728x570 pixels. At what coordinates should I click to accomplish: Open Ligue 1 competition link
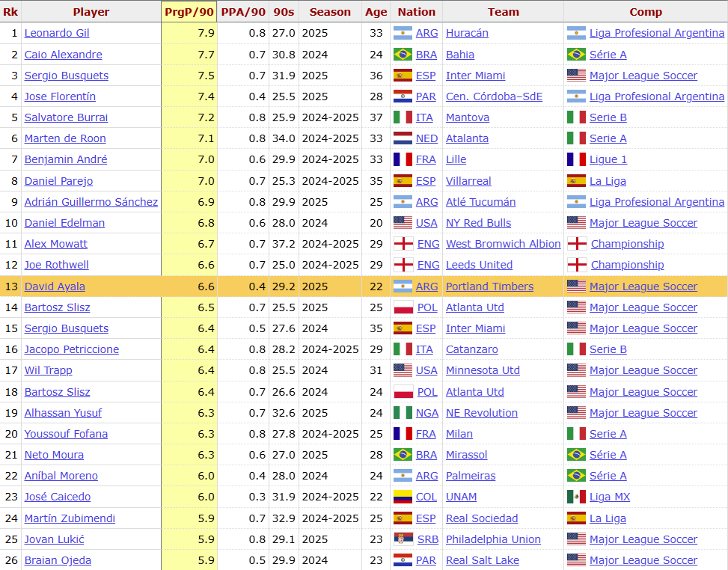tap(608, 159)
